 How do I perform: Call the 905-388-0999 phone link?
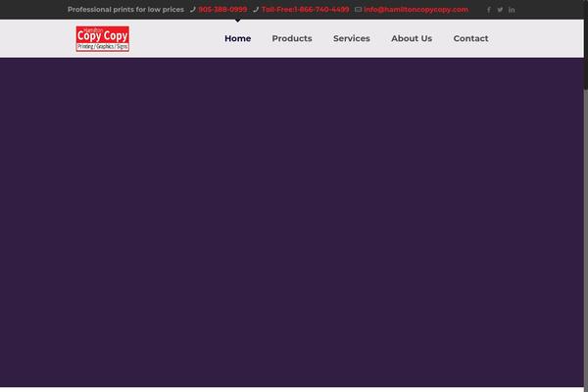[222, 10]
